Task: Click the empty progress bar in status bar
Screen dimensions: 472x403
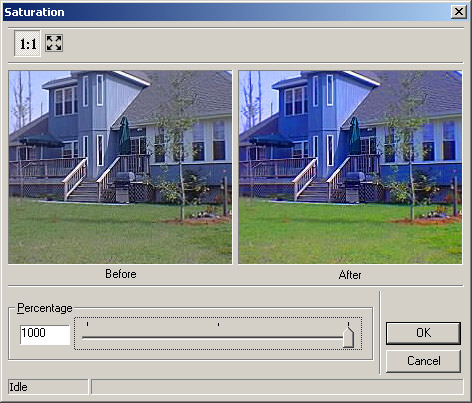Action: coord(277,387)
